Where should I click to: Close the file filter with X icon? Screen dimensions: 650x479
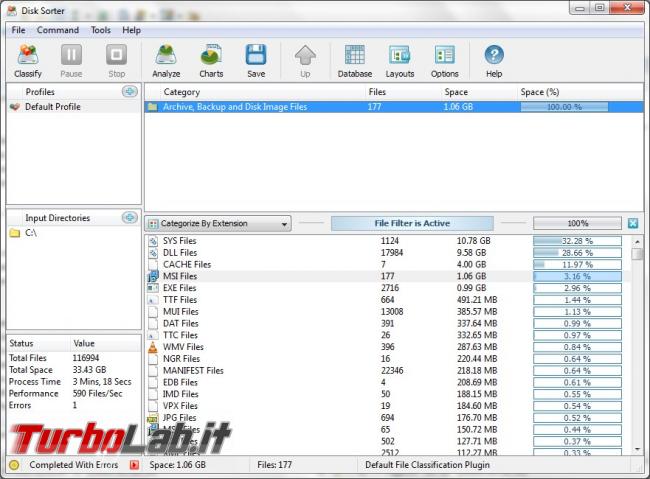click(633, 223)
